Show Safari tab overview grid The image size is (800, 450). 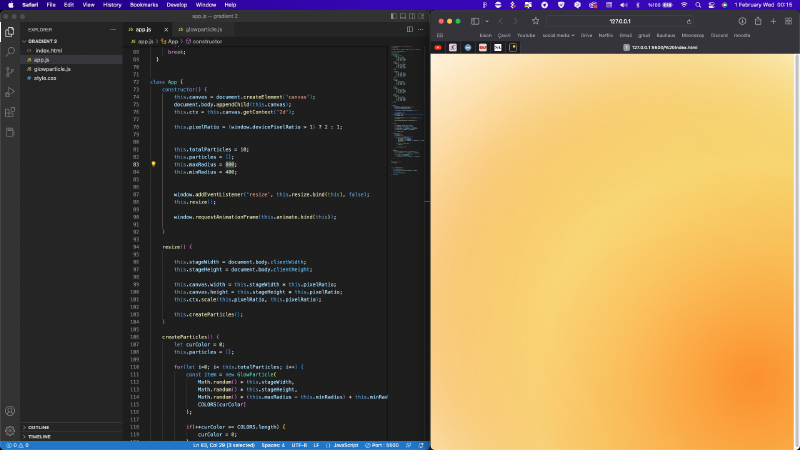788,21
